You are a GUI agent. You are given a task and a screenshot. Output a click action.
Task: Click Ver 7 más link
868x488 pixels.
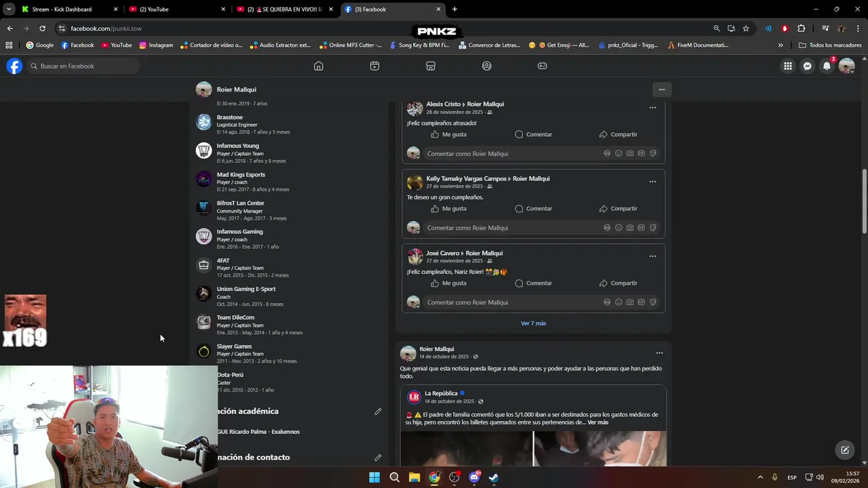(x=533, y=323)
